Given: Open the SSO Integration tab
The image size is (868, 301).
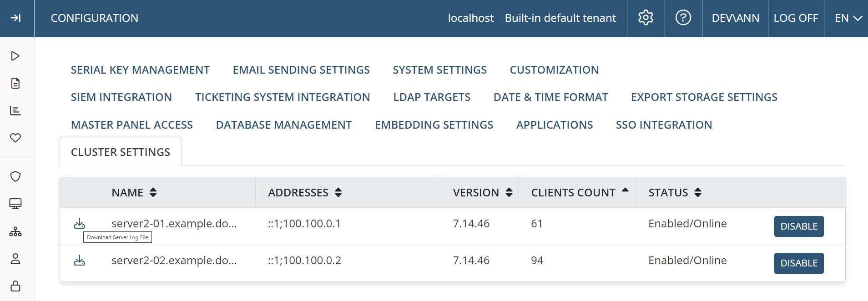Looking at the screenshot, I should (x=664, y=125).
